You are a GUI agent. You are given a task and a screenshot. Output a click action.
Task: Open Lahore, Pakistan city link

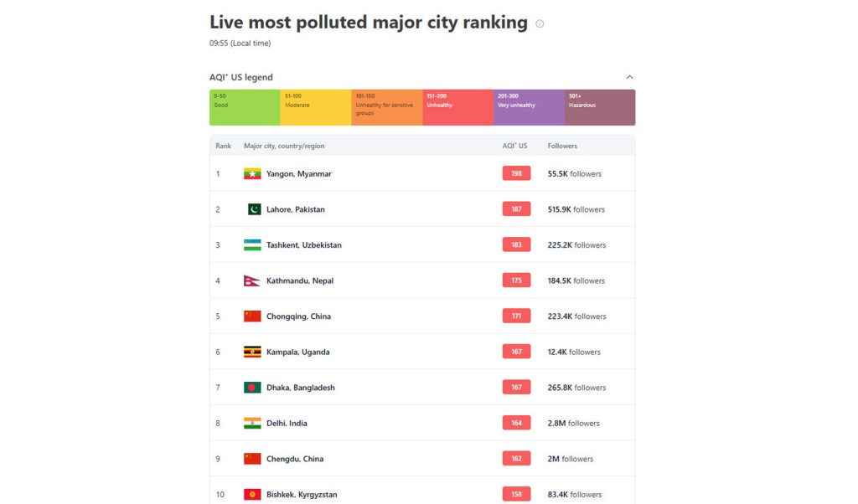pyautogui.click(x=296, y=209)
